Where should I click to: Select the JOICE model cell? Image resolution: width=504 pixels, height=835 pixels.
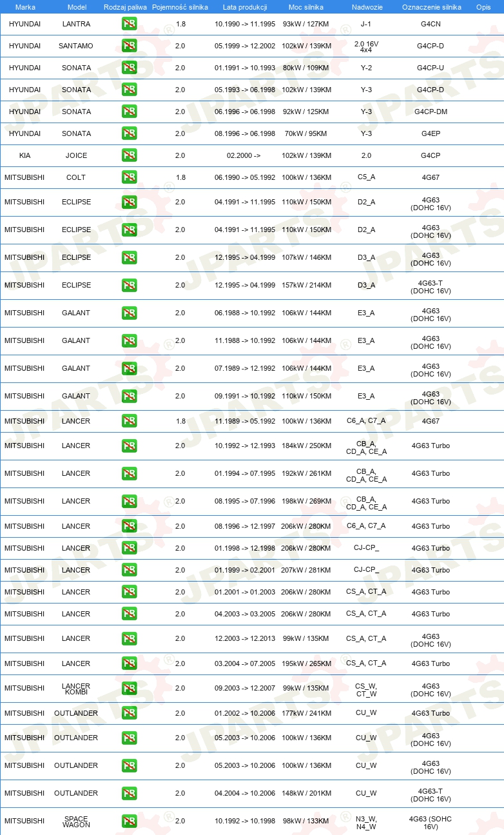[x=77, y=155]
